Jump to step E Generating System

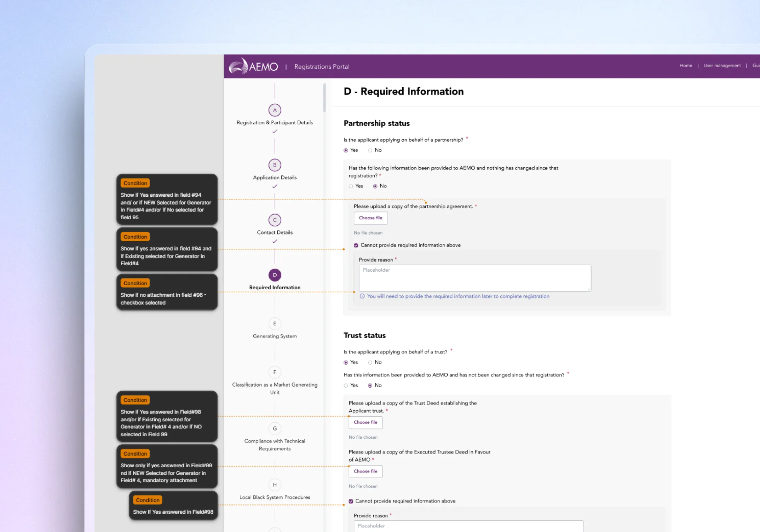pyautogui.click(x=275, y=324)
